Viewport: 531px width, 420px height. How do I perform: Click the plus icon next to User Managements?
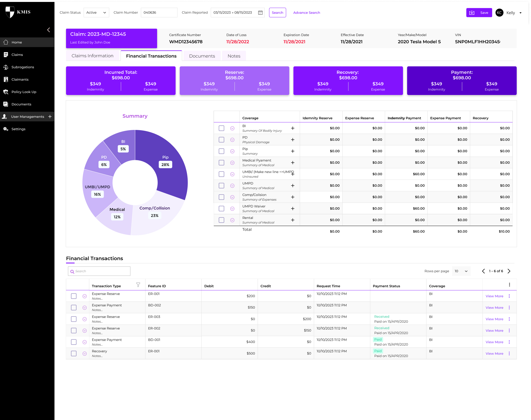(x=50, y=116)
